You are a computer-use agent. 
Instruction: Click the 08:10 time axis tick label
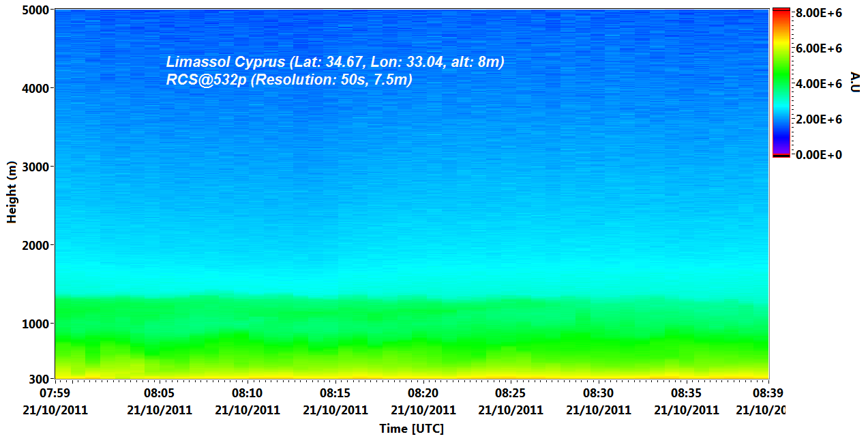click(247, 393)
